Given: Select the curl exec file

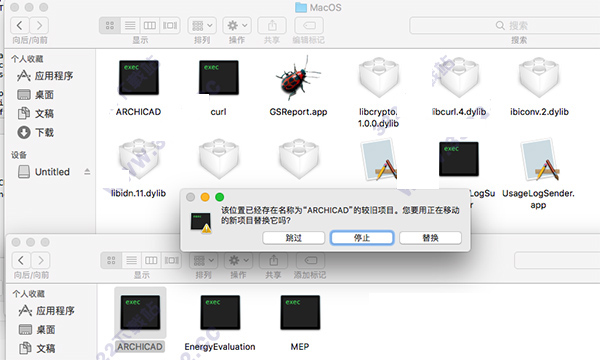Looking at the screenshot, I should (218, 78).
